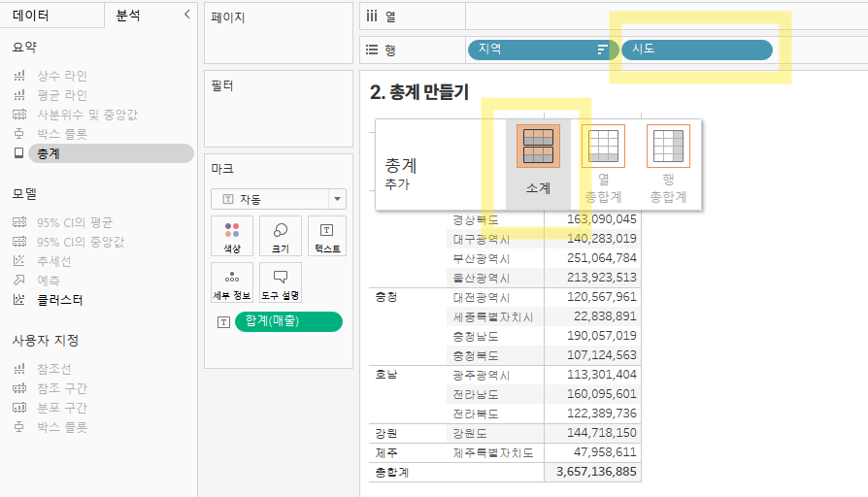The image size is (868, 497).
Task: Select 클러스터 in the 모델 section
Action: (x=60, y=300)
